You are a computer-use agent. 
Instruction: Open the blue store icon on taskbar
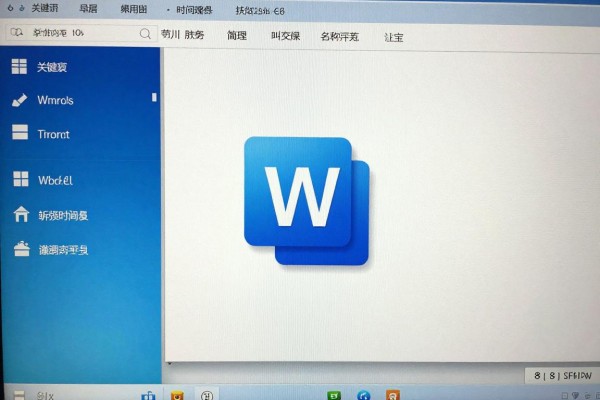[x=148, y=395]
